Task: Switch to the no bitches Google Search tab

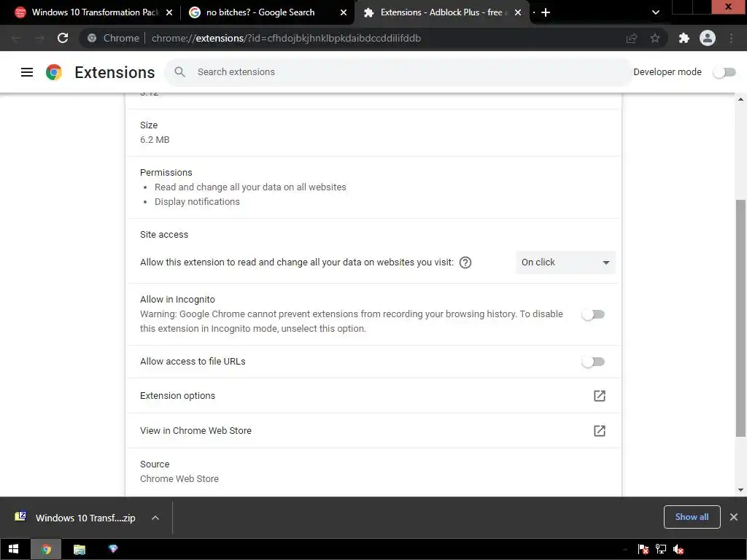Action: coord(268,12)
